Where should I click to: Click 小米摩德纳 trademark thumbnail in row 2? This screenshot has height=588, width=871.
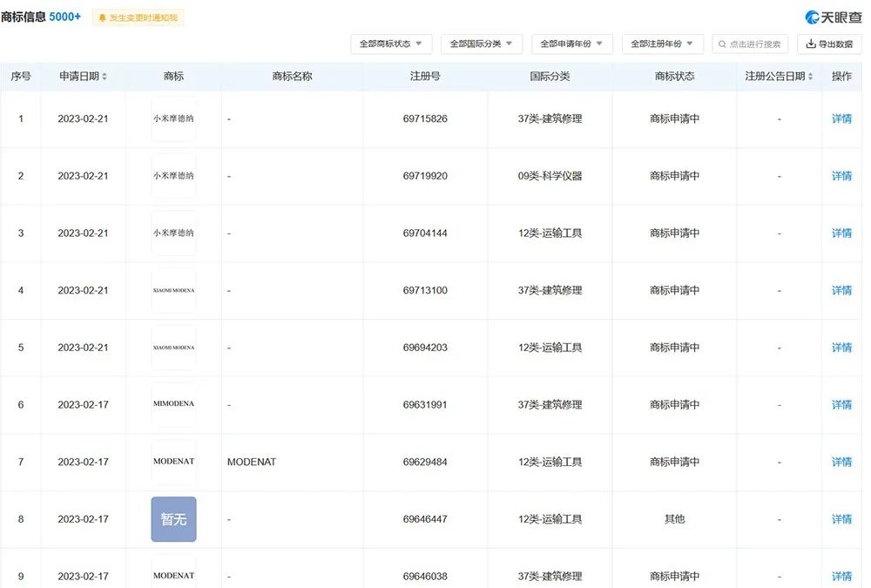[174, 176]
